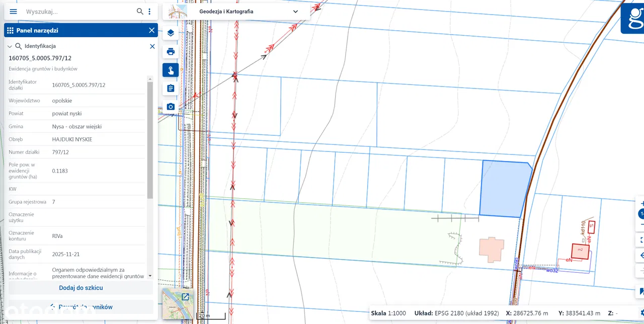The width and height of the screenshot is (644, 324).
Task: Expand the overview minimap thumbnail
Action: [x=185, y=297]
